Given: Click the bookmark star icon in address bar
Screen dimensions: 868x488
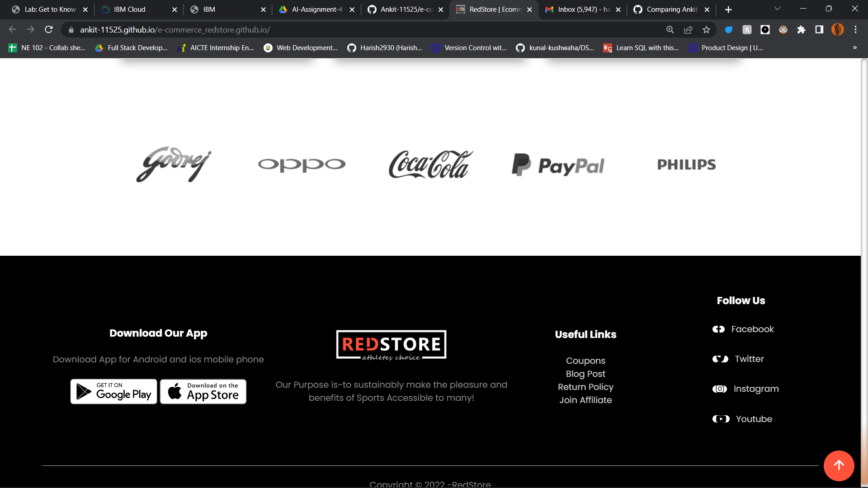Looking at the screenshot, I should (706, 30).
